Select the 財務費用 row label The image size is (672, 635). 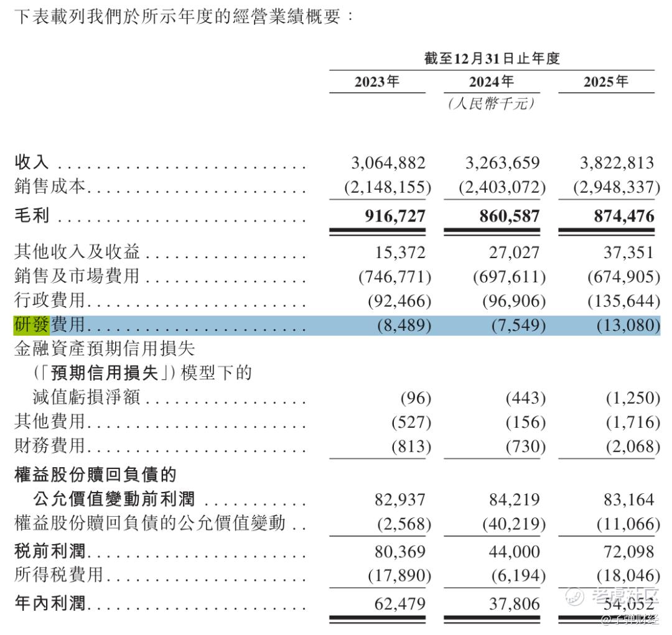click(50, 445)
